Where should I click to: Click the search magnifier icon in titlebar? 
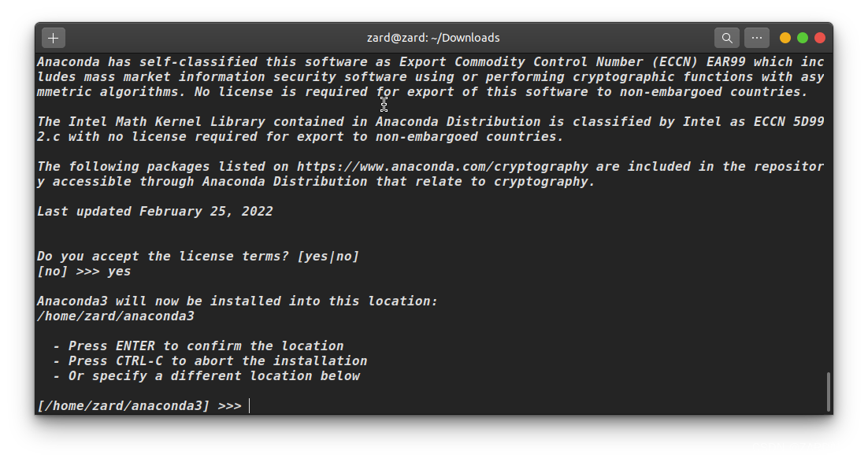pyautogui.click(x=727, y=38)
